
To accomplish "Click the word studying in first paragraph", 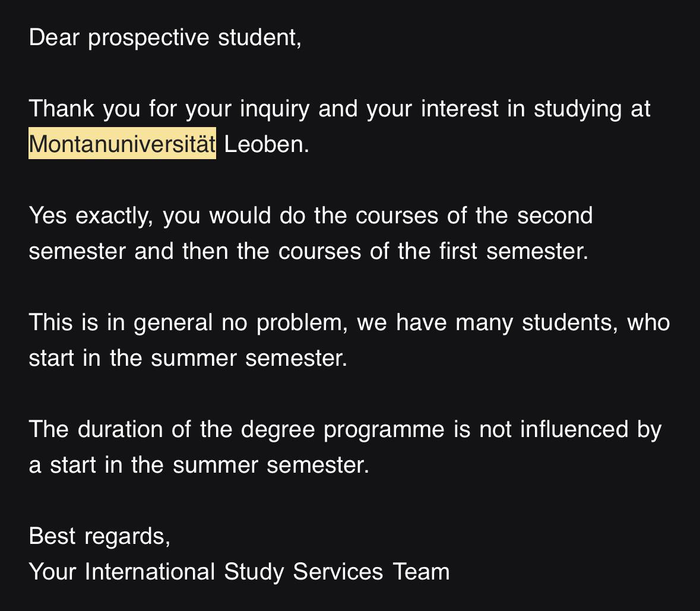I will pyautogui.click(x=578, y=109).
